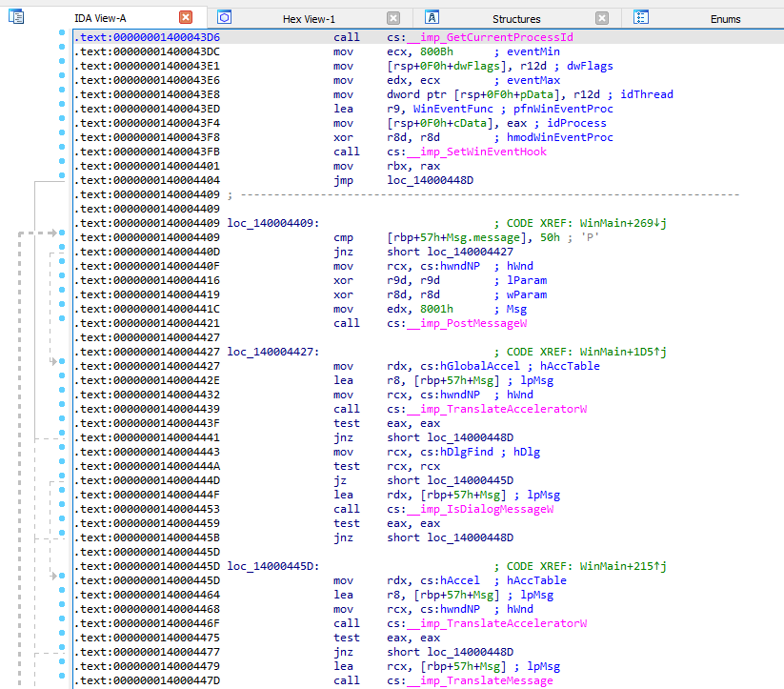Click the Hex View-1 tab icon

coord(224,17)
